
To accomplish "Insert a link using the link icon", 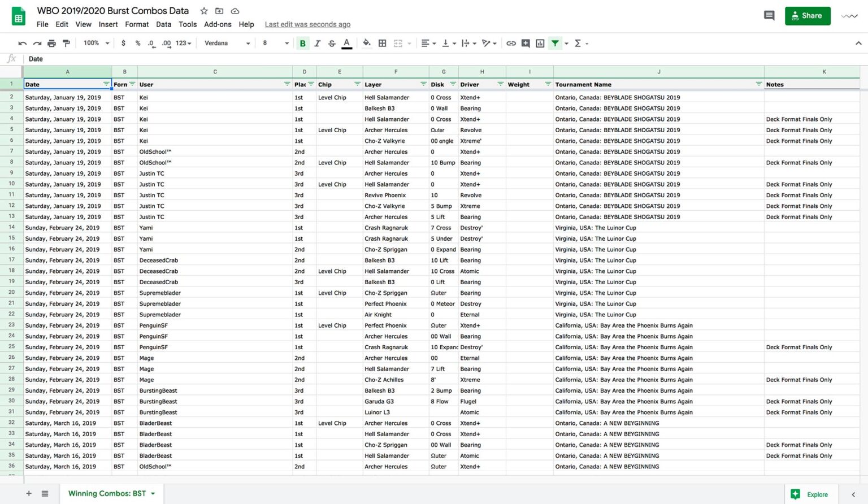I will coord(511,43).
